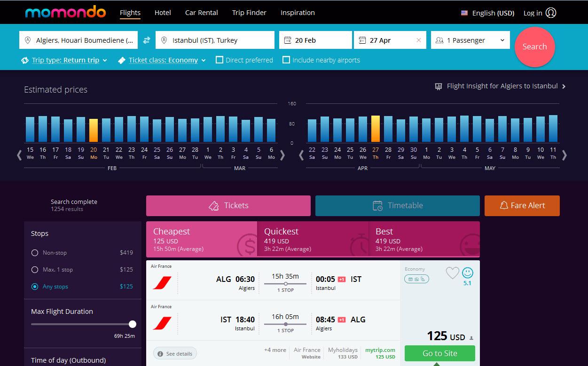
Task: Click the smiley rating 5.1 icon
Action: coord(467,273)
